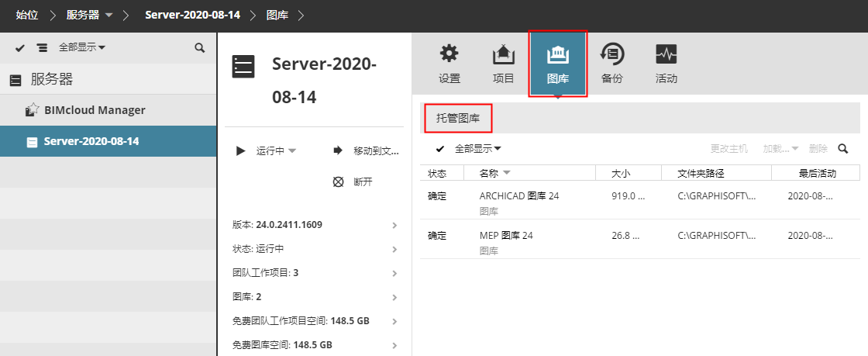Expand the 团队工作项目: 3 row chevron
Image resolution: width=868 pixels, height=356 pixels.
click(x=394, y=274)
